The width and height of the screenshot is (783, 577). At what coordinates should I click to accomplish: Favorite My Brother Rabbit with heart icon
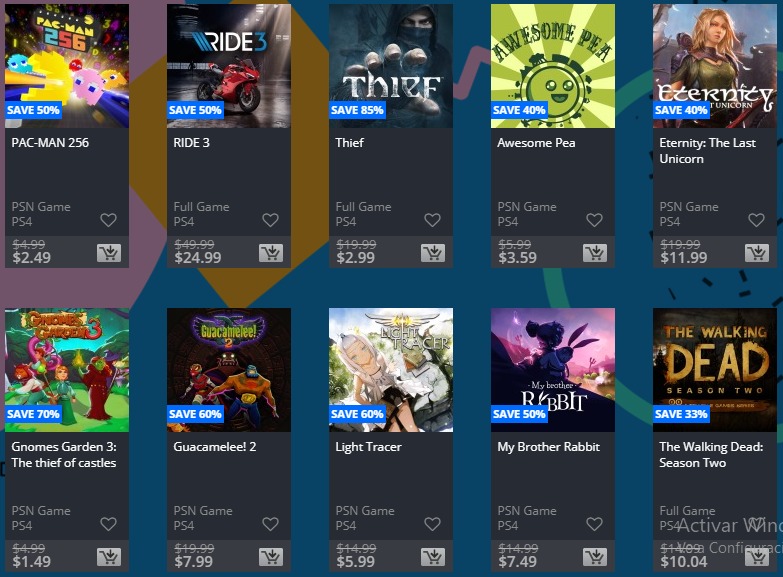click(x=594, y=524)
